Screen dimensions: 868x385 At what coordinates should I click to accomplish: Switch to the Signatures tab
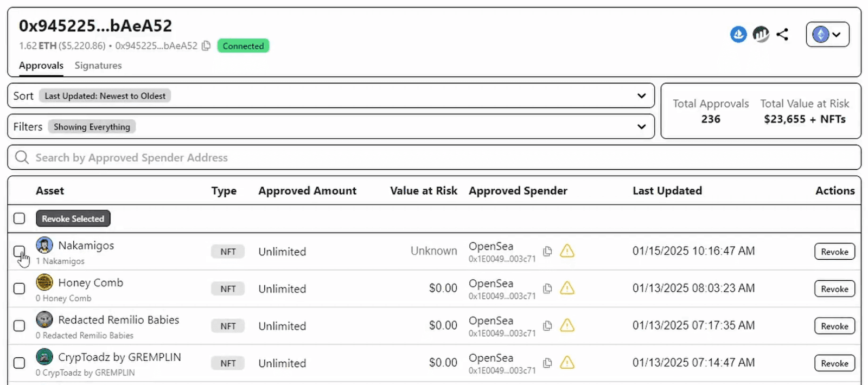(98, 66)
